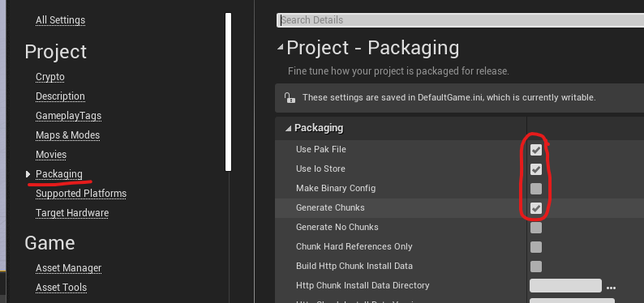
Task: Click the Game category heading
Action: point(49,243)
